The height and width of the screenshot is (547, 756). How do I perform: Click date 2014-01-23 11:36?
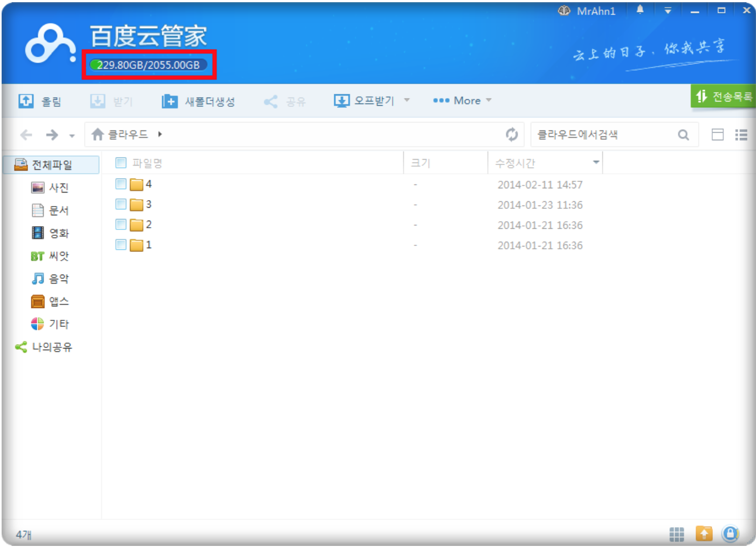click(x=540, y=205)
